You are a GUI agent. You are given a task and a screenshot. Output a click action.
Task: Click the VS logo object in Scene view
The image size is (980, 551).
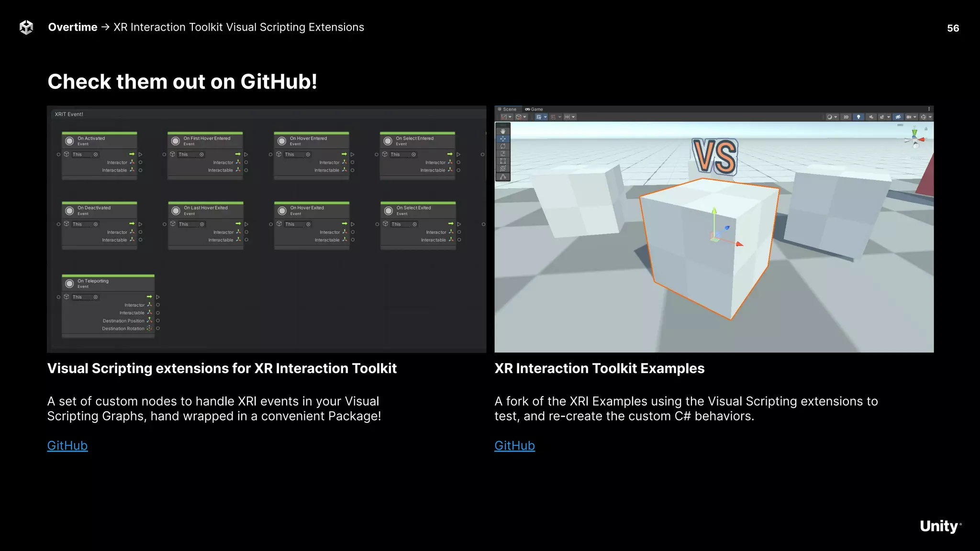pos(715,156)
